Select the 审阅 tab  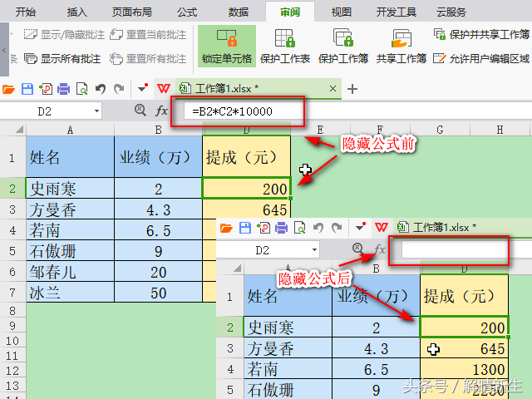[290, 12]
